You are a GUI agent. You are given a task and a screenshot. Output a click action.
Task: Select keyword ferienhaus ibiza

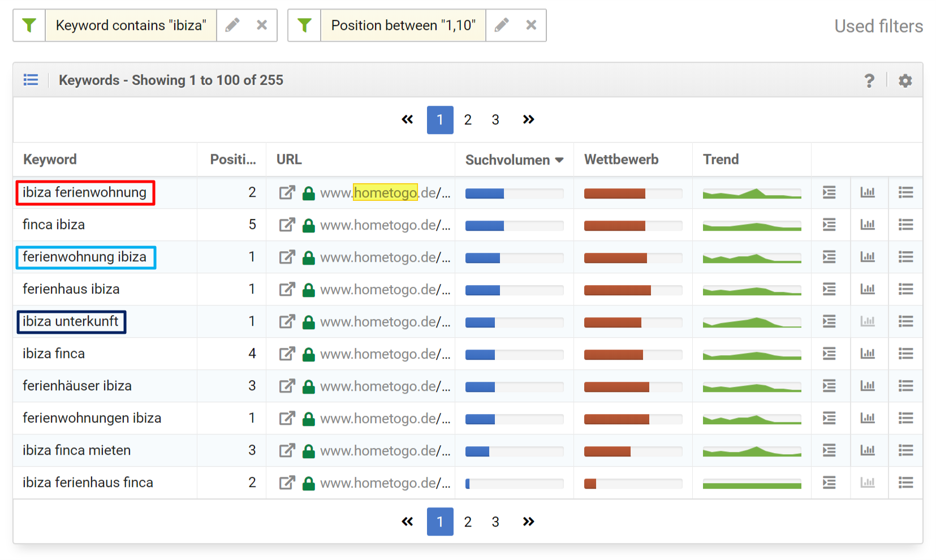tap(71, 289)
